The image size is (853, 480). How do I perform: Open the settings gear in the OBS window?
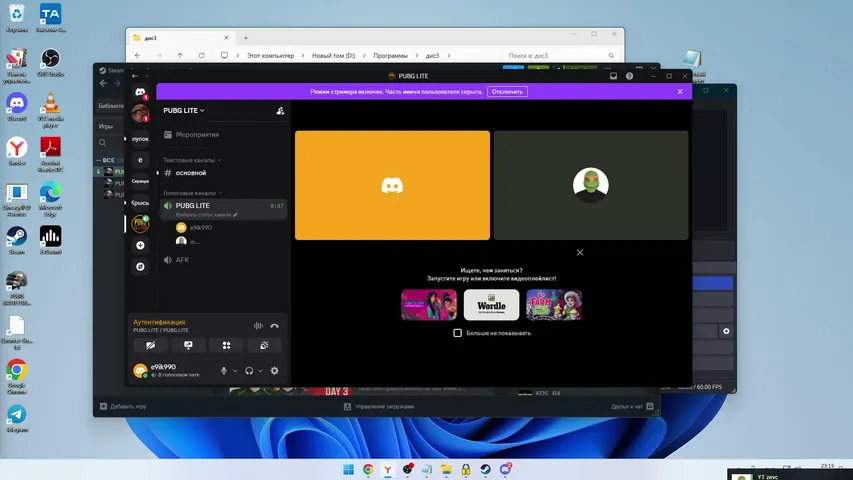(726, 331)
